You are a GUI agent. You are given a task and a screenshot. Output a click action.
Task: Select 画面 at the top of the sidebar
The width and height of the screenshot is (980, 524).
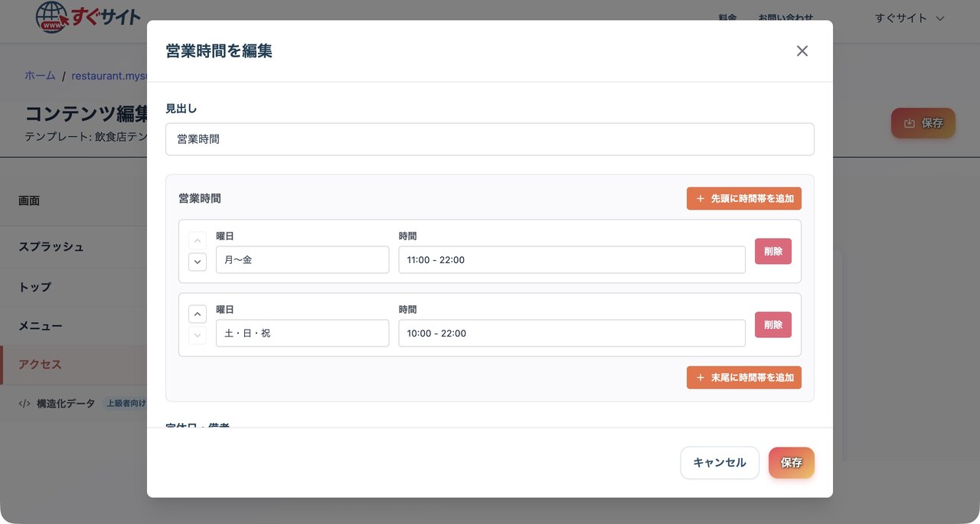click(29, 200)
